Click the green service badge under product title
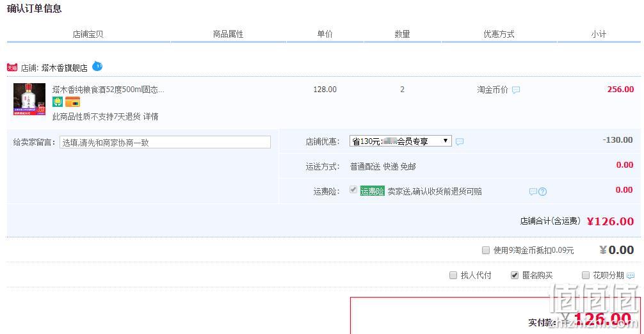Viewport: 644px width, 334px height. click(x=58, y=102)
